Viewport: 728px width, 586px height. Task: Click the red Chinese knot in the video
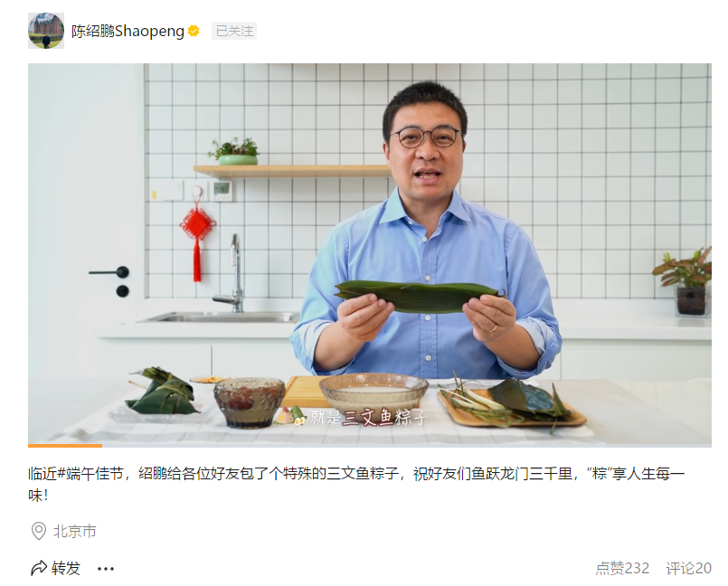(x=198, y=234)
